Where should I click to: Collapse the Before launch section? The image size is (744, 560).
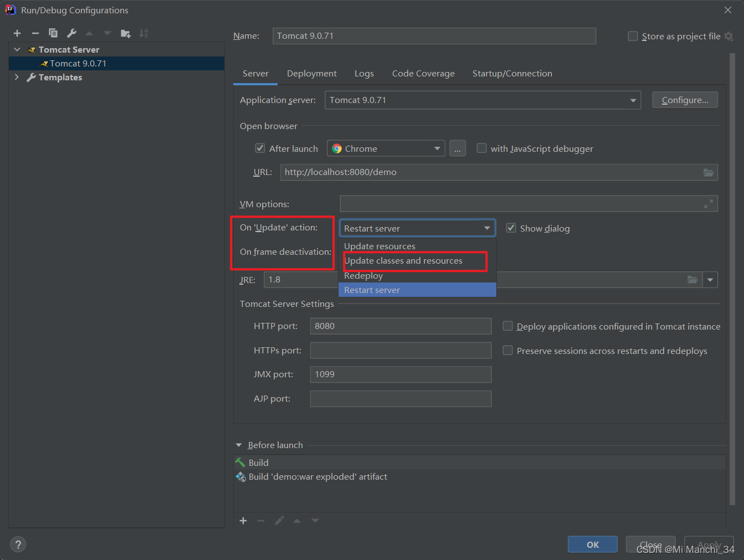pos(239,445)
